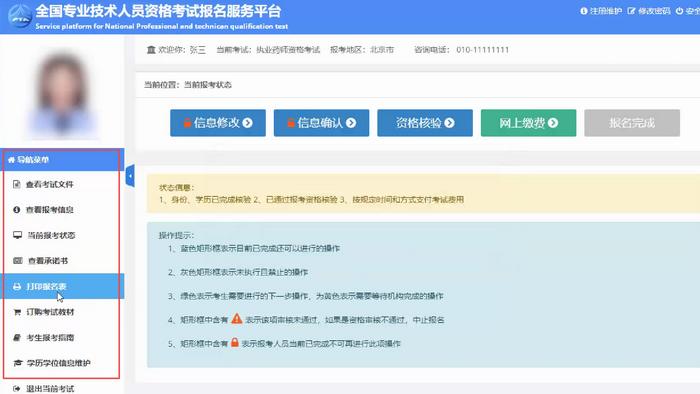Click the book icon beside 考生报考指南
Screen dimensions: 700x394
17,337
